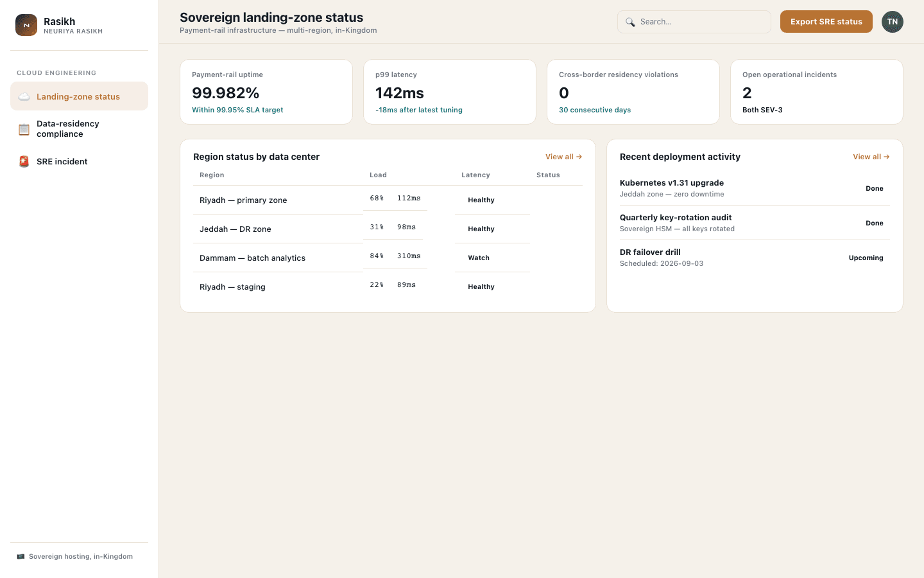Click the Status column header
The image size is (924, 578).
tap(548, 175)
